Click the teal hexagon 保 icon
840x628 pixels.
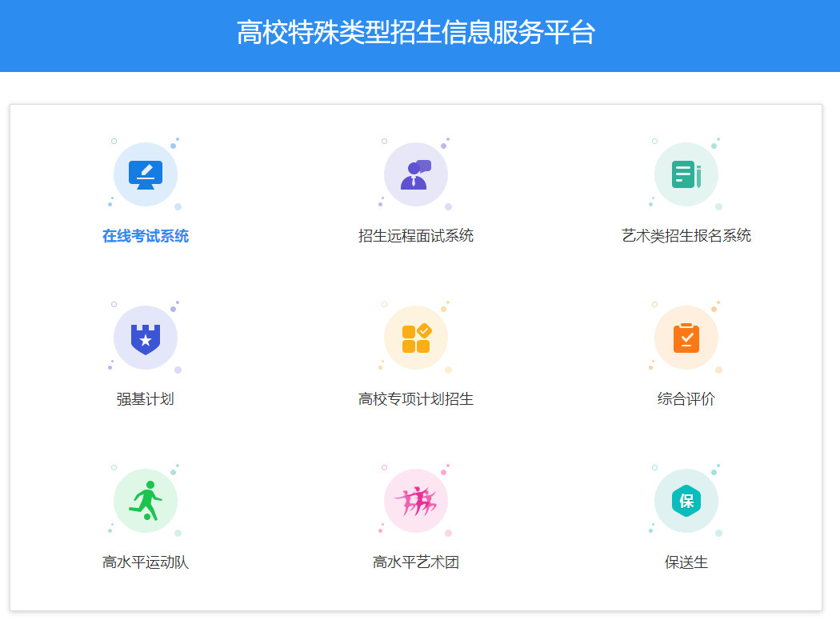pyautogui.click(x=686, y=501)
